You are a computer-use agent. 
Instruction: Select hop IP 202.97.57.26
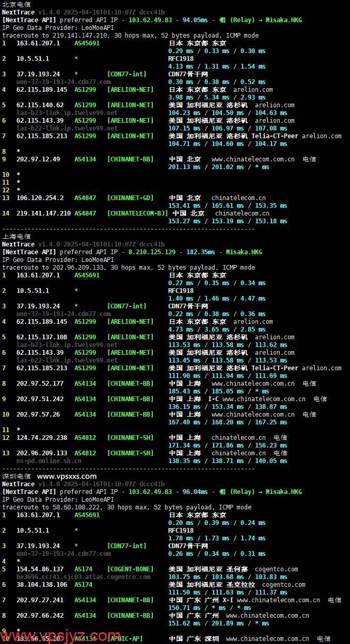coord(38,414)
